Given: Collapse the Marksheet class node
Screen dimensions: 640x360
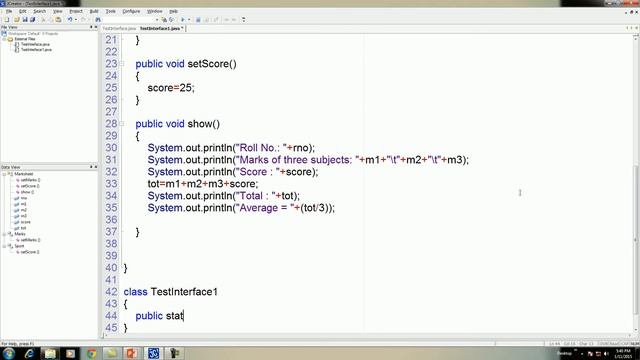Looking at the screenshot, I should tap(5, 174).
